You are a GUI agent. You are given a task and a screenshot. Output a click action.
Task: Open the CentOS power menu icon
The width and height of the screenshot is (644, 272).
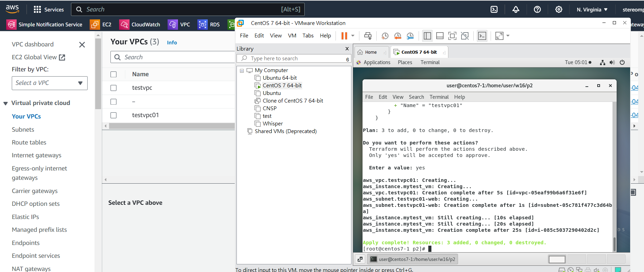tap(622, 62)
